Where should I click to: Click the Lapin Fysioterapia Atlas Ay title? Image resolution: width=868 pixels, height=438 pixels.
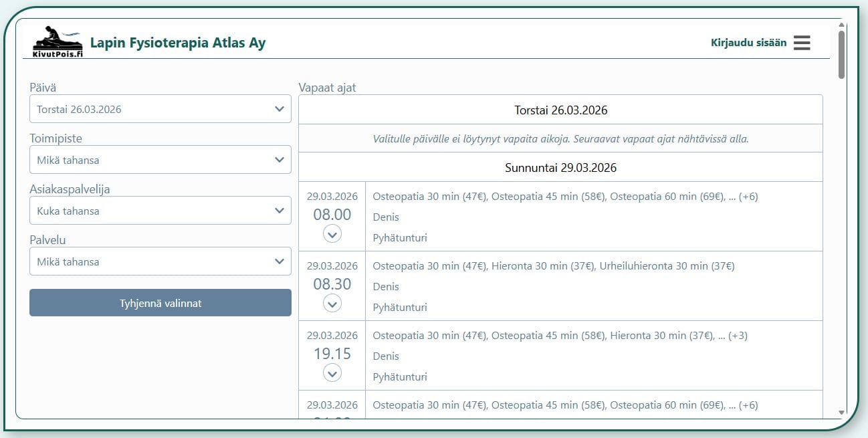click(178, 43)
